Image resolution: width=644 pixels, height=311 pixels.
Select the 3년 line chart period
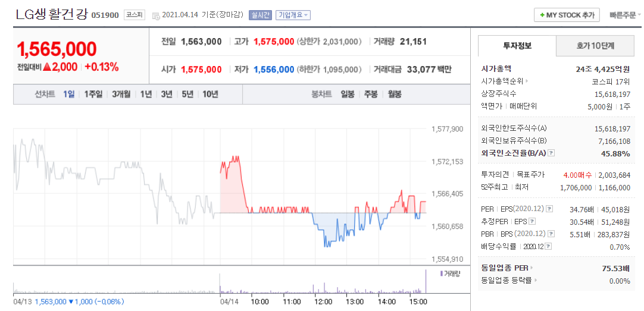point(167,94)
